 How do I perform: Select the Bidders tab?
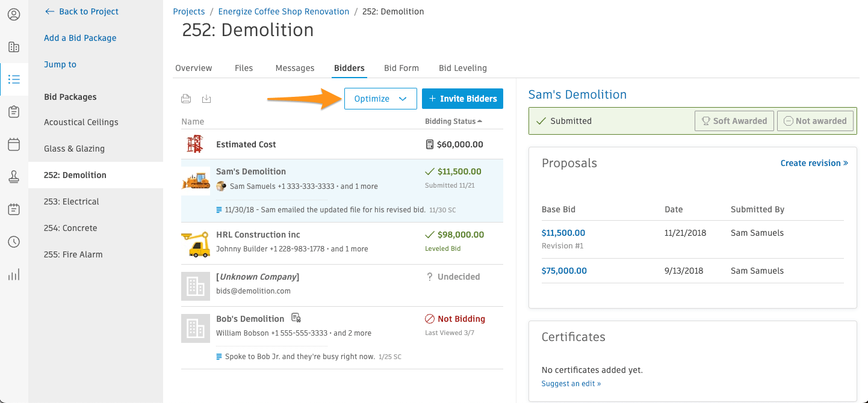pyautogui.click(x=349, y=68)
